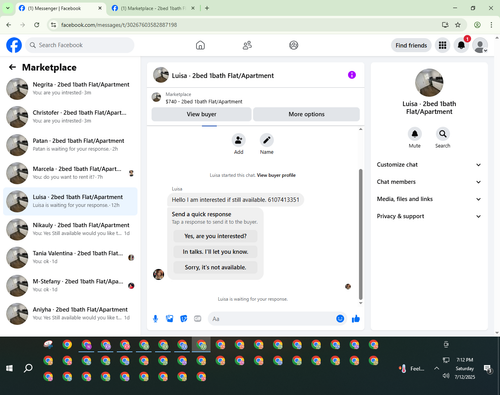
Task: Open the notification center in system tray
Action: tap(488, 369)
